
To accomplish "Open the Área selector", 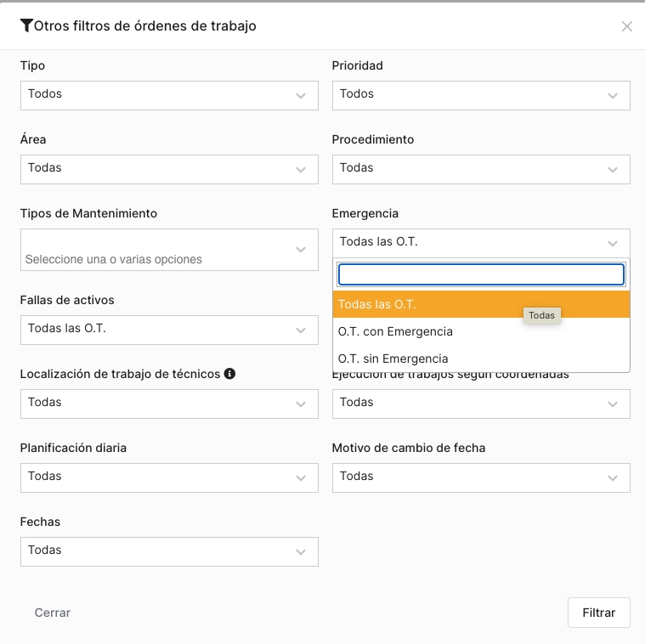I will coord(169,169).
